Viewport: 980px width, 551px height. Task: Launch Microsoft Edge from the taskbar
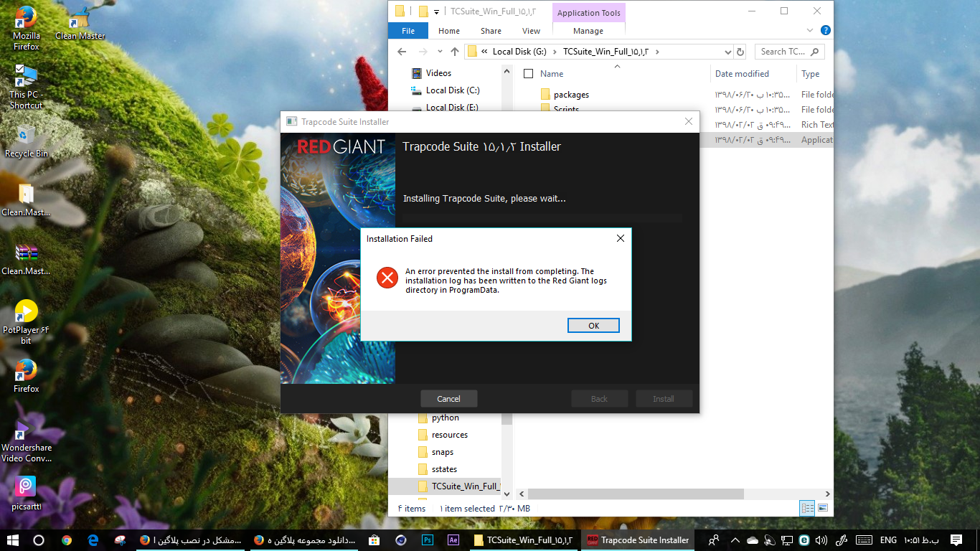pyautogui.click(x=93, y=540)
